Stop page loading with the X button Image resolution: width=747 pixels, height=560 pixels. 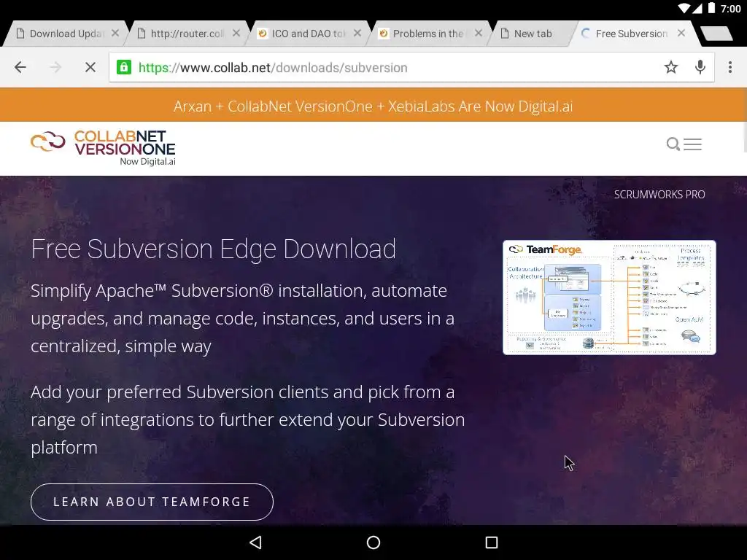coord(90,67)
